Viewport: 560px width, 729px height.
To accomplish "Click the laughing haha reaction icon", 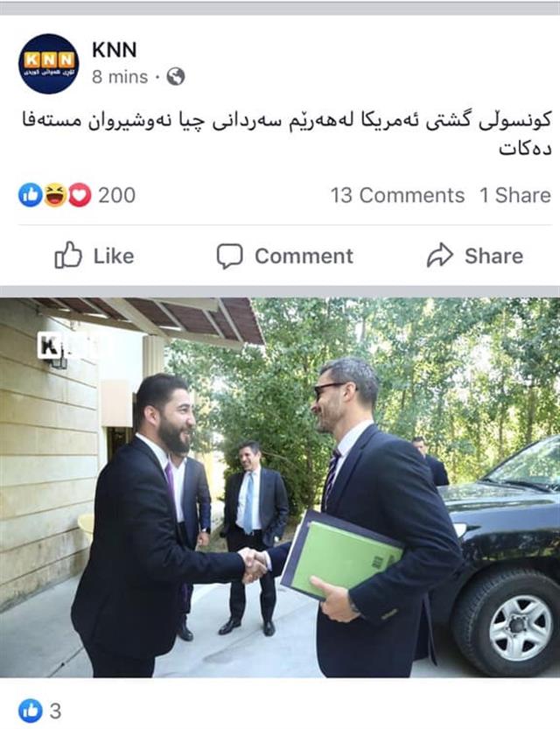I will [55, 195].
